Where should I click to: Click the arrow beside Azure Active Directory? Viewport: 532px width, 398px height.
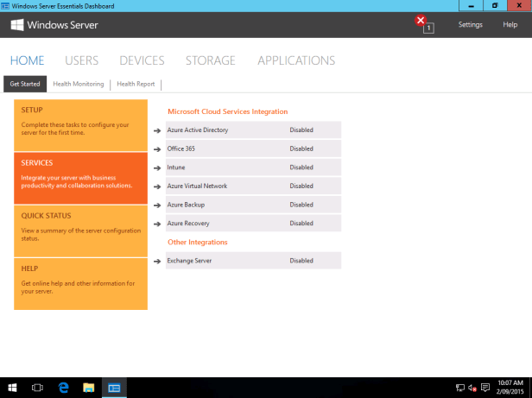[x=158, y=130]
